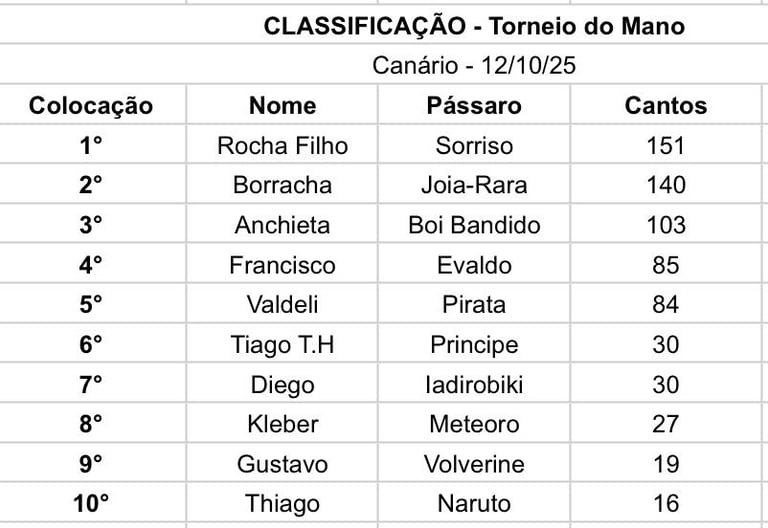The width and height of the screenshot is (768, 528).
Task: Select the Colocação header cell
Action: (92, 105)
